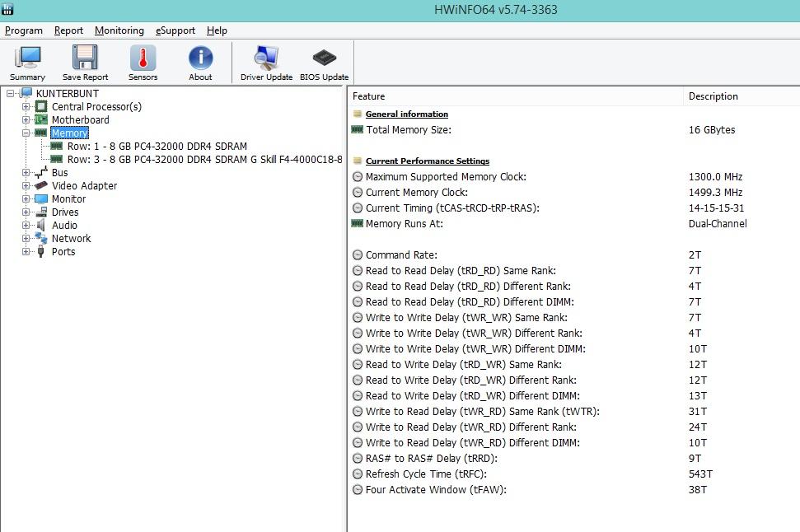800x532 pixels.
Task: Expand the Network node
Action: pyautogui.click(x=26, y=238)
